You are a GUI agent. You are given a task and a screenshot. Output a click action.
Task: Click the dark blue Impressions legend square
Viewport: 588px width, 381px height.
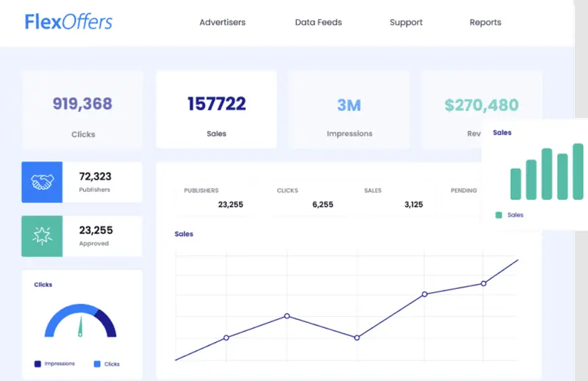(37, 364)
